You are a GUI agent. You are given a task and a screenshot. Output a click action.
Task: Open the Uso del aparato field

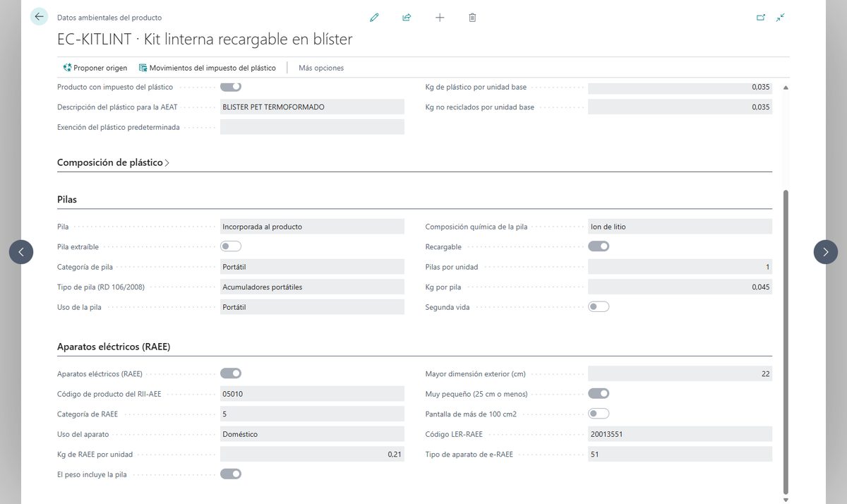[312, 434]
